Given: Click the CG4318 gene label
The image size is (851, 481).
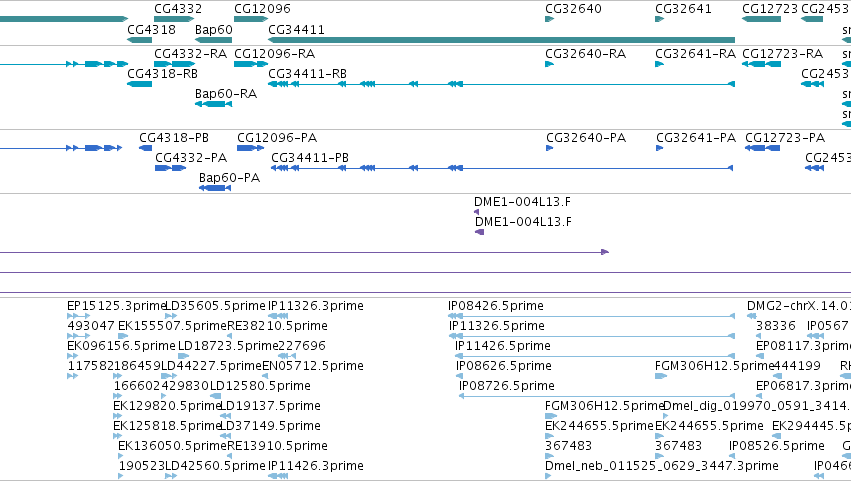Looking at the screenshot, I should coord(151,29).
